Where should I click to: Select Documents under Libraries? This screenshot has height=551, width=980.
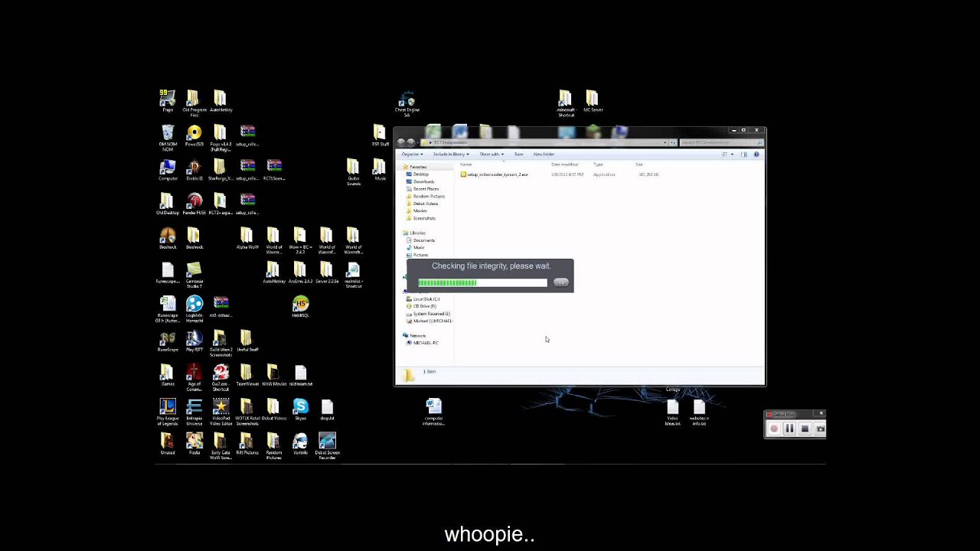coord(420,240)
